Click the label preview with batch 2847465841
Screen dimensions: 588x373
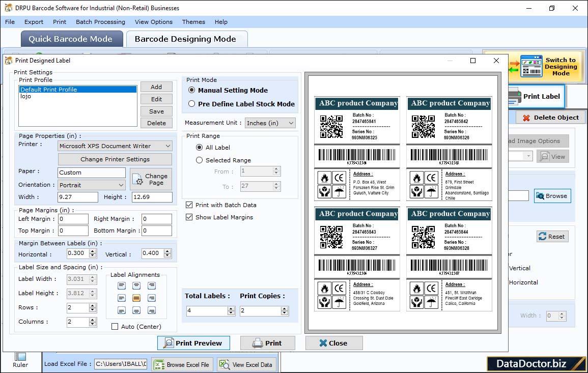357,149
